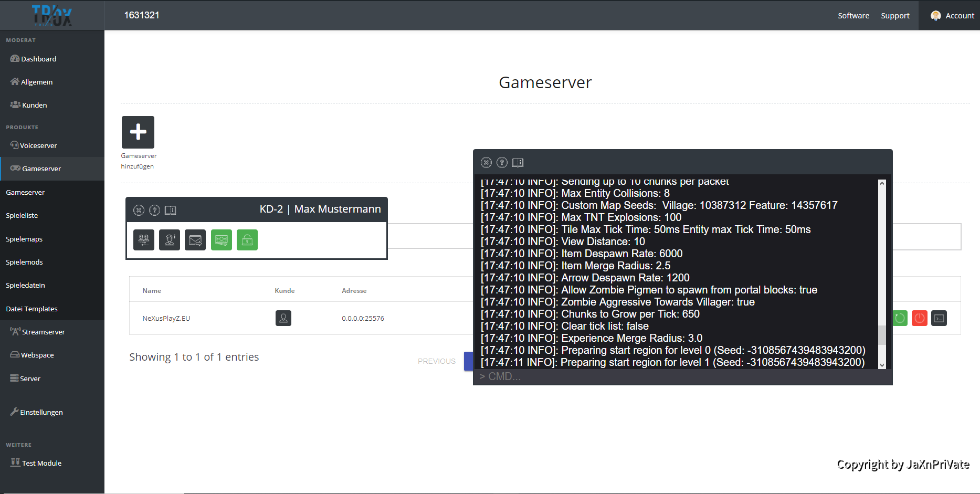Open the server console terminal icon
980x494 pixels.
(939, 318)
